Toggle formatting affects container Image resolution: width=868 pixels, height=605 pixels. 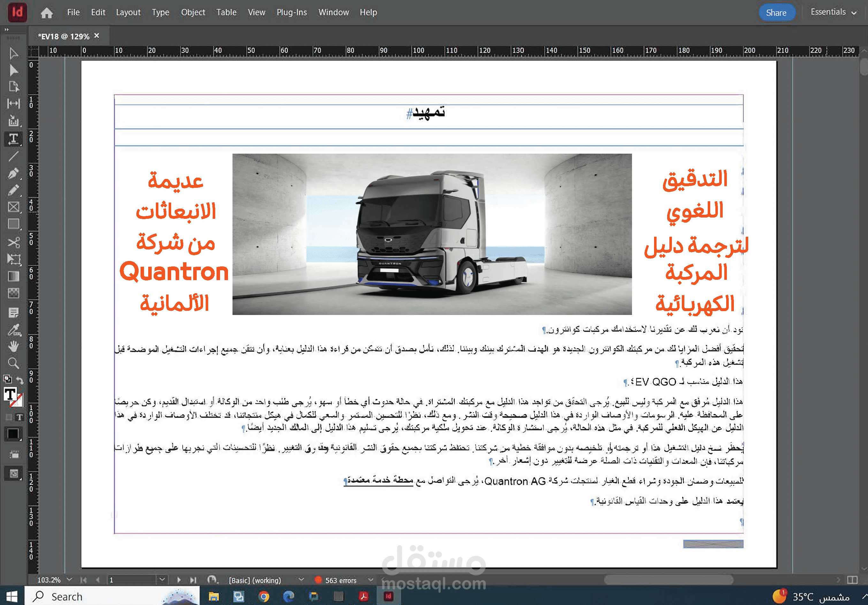tap(9, 417)
